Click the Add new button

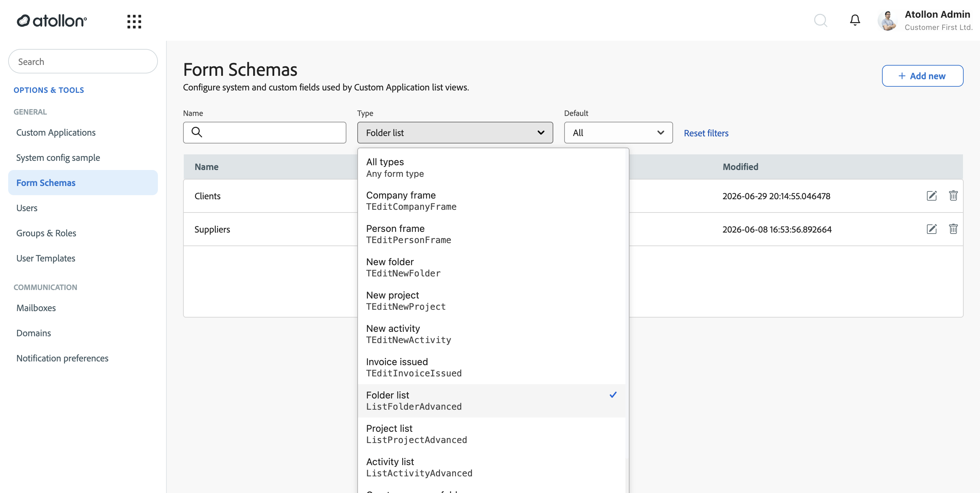(x=922, y=75)
